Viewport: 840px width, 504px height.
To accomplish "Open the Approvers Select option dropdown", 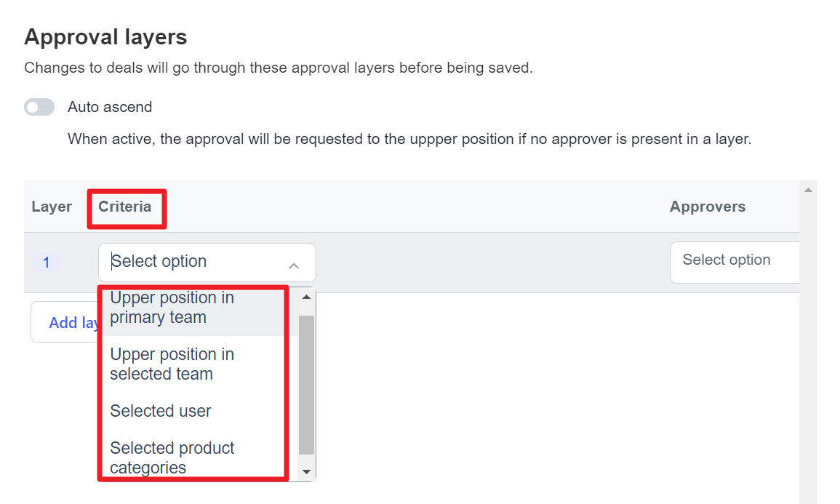I will click(735, 263).
